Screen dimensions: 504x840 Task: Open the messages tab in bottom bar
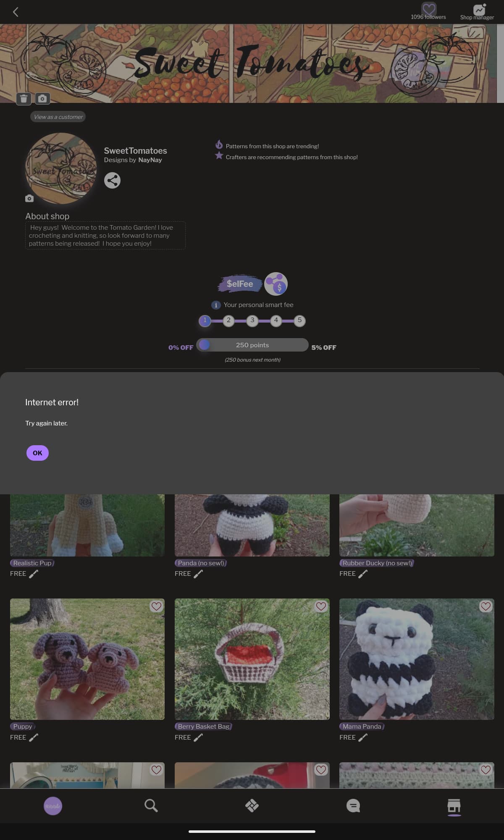click(353, 806)
